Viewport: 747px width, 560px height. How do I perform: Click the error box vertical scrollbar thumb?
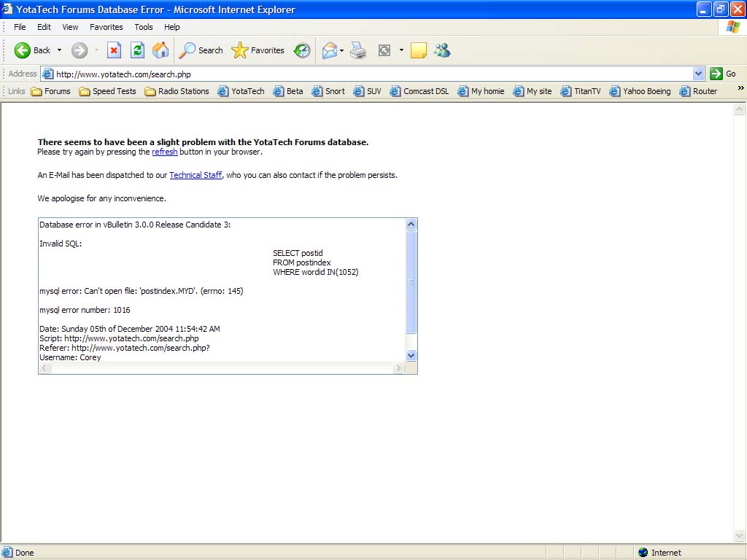click(x=411, y=282)
